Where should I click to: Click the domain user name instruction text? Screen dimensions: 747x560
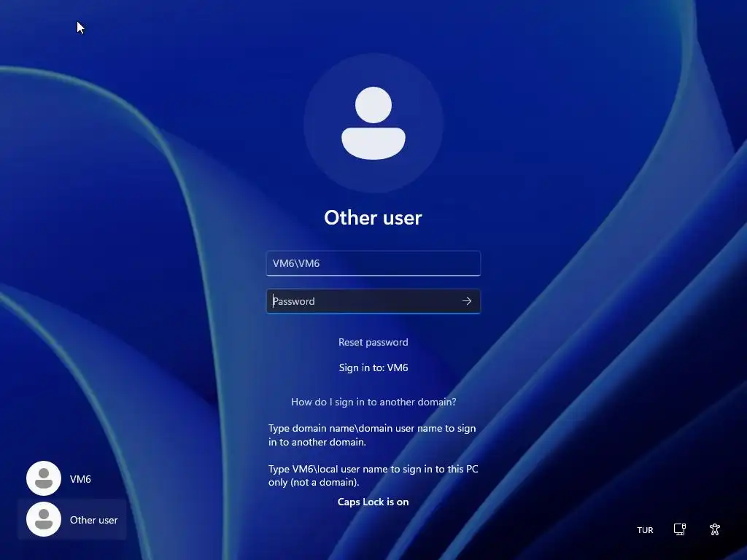(x=372, y=435)
